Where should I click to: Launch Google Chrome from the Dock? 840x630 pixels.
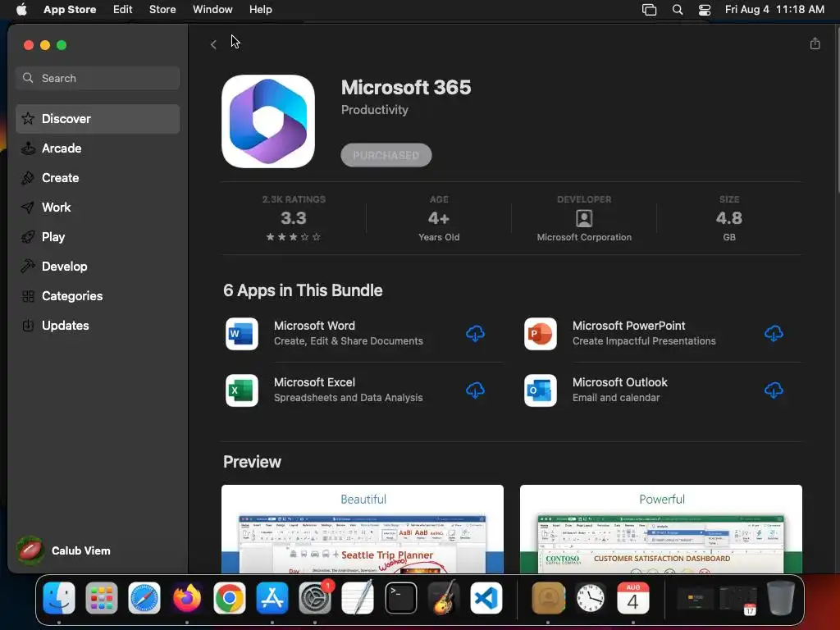(x=230, y=598)
